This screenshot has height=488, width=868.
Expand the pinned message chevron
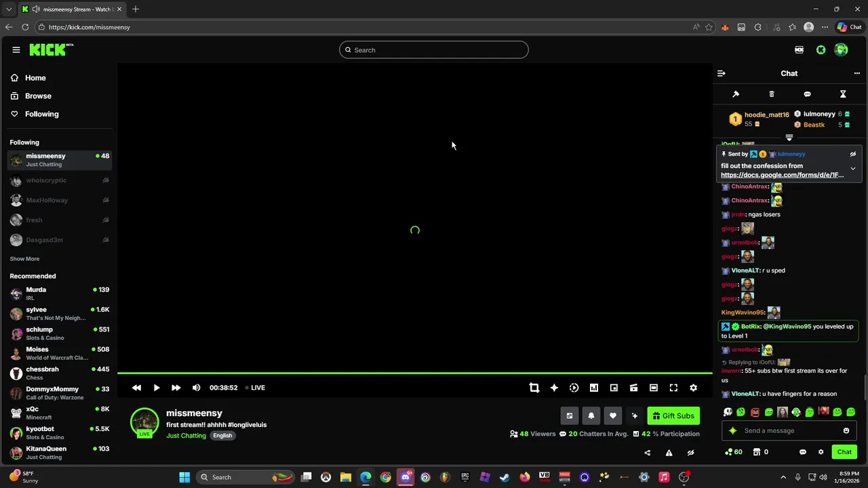tap(853, 169)
